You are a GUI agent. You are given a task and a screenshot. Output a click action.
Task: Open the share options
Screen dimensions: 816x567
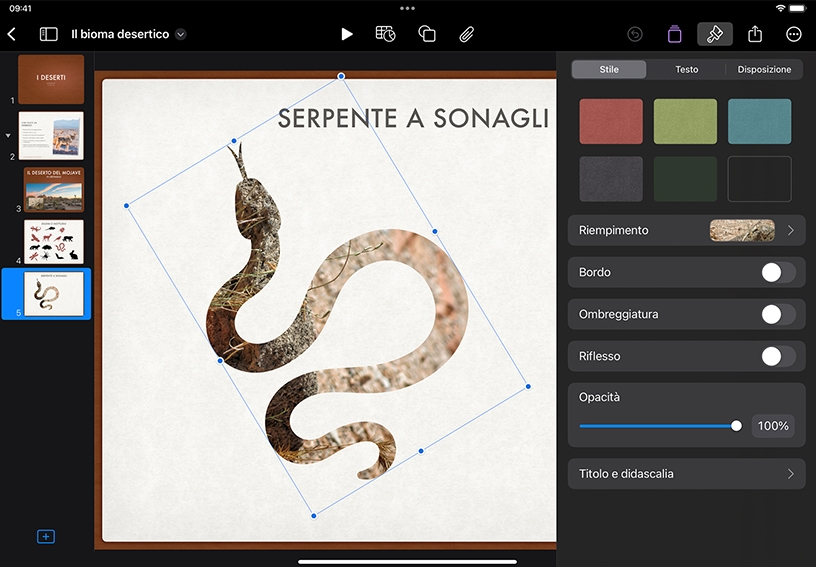[x=755, y=34]
